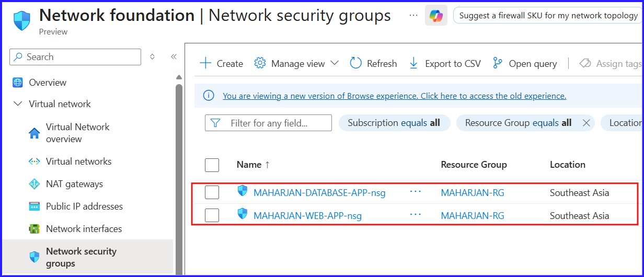Open Virtual networks in sidebar
This screenshot has width=644, height=277.
[78, 161]
